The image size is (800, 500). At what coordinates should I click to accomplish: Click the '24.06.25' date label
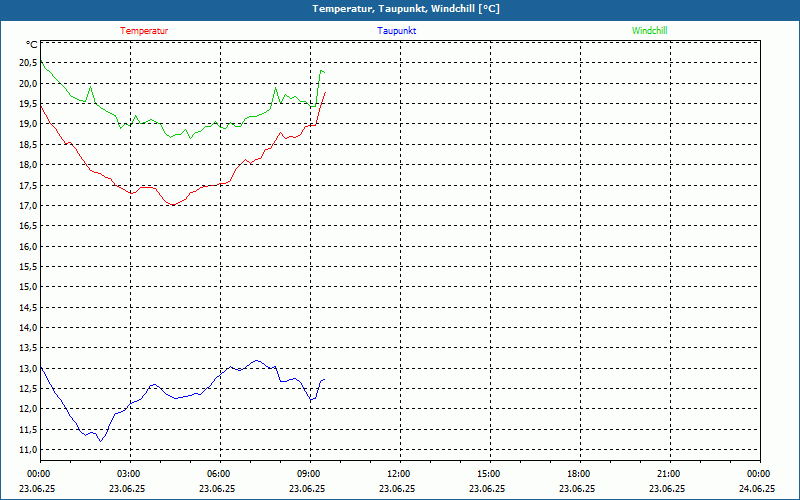pyautogui.click(x=757, y=488)
